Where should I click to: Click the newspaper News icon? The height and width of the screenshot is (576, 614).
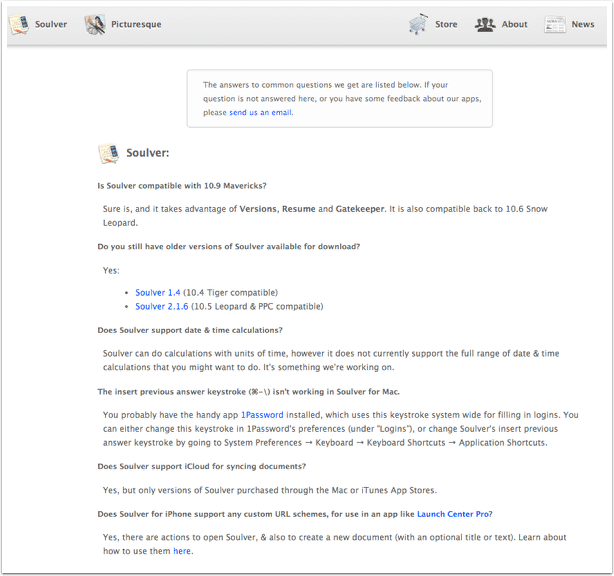(x=555, y=24)
